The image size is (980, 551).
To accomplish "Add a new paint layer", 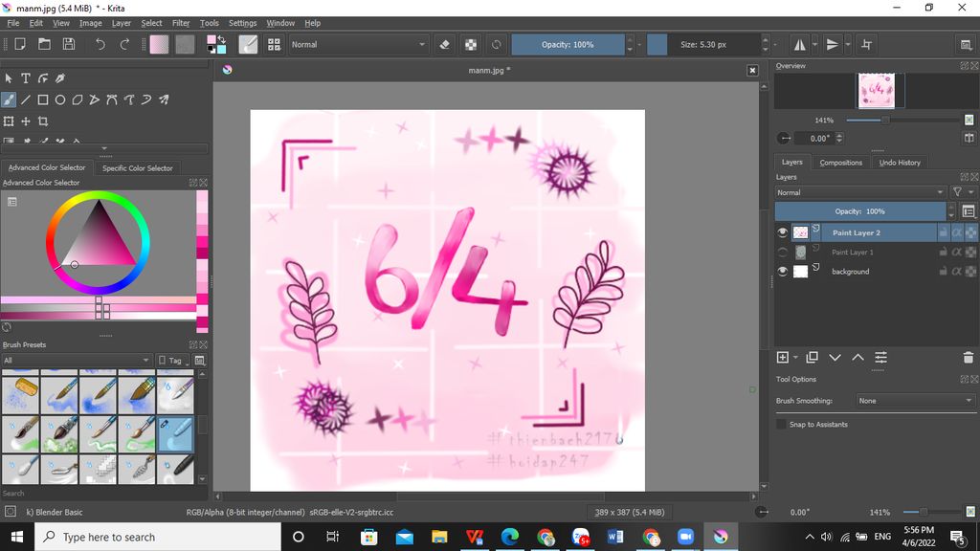I will [x=783, y=358].
